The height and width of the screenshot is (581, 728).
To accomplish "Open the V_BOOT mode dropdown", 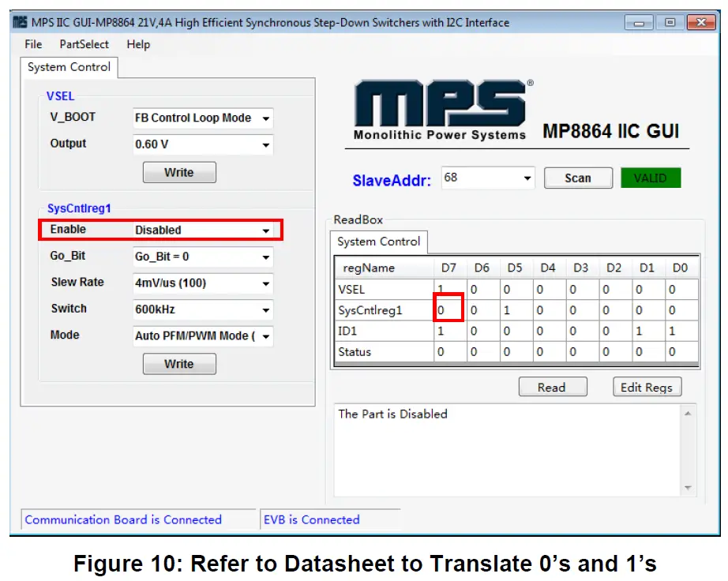I will click(203, 118).
